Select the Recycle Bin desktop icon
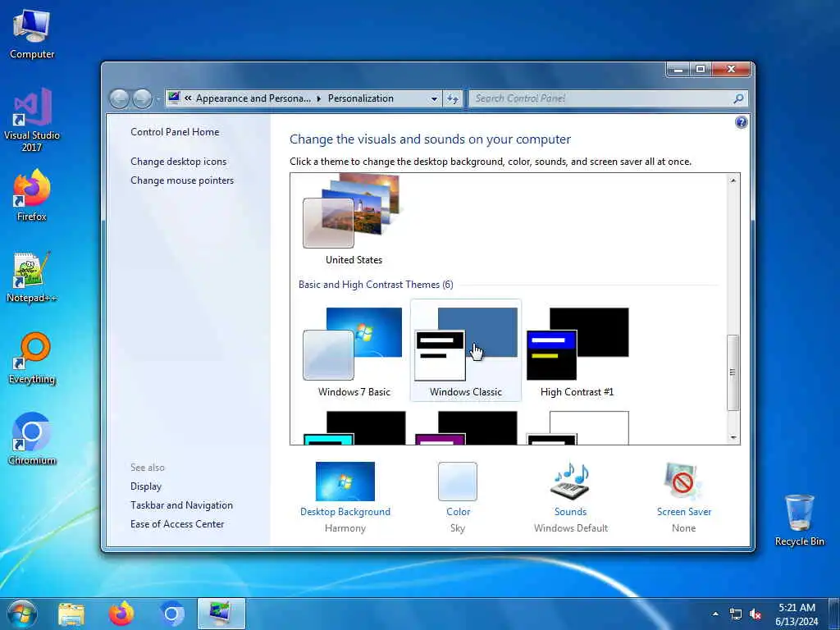Viewport: 840px width, 630px height. coord(799,521)
